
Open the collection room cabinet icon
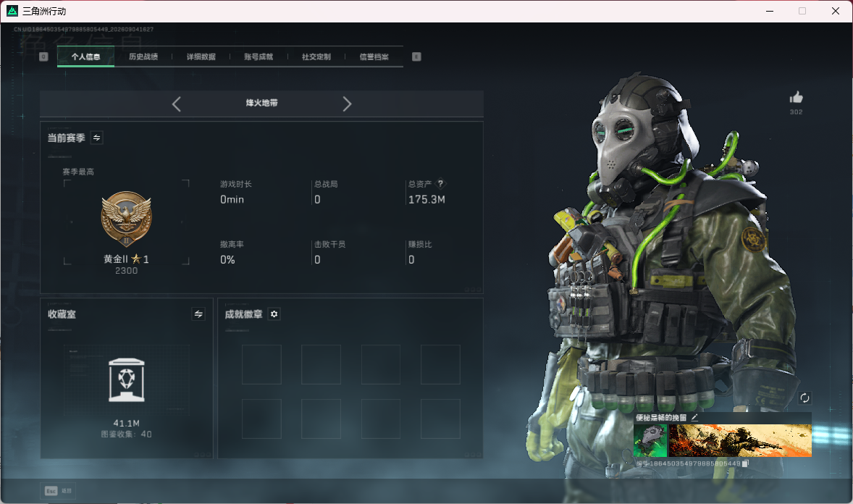coord(126,380)
